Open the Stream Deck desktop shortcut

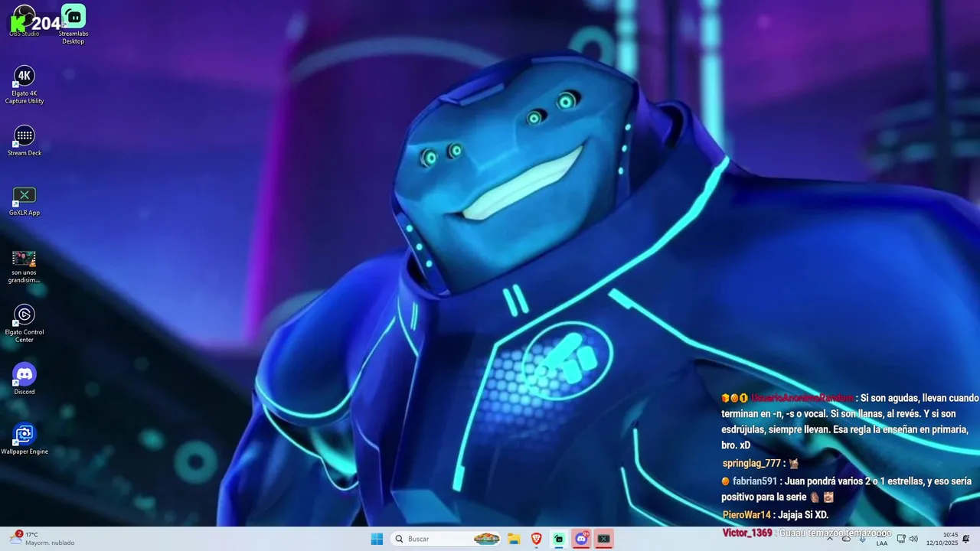[24, 141]
